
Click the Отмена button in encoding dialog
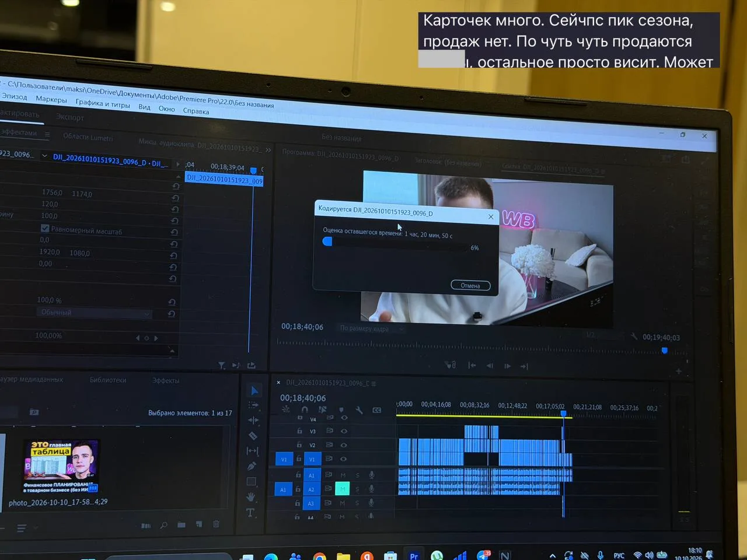pyautogui.click(x=470, y=286)
